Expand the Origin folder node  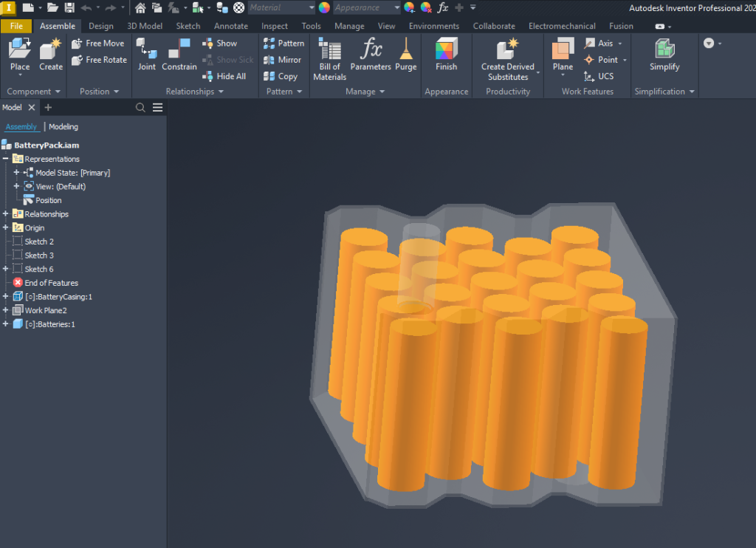point(6,228)
